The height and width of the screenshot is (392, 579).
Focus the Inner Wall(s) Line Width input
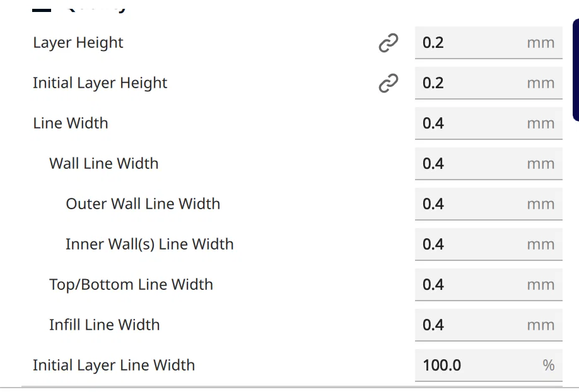tap(473, 245)
